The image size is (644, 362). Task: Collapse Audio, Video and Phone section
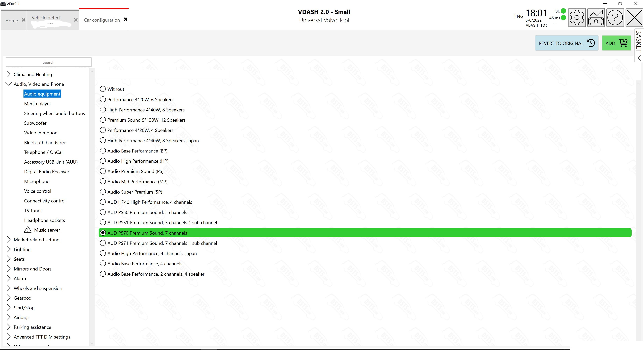tap(9, 84)
